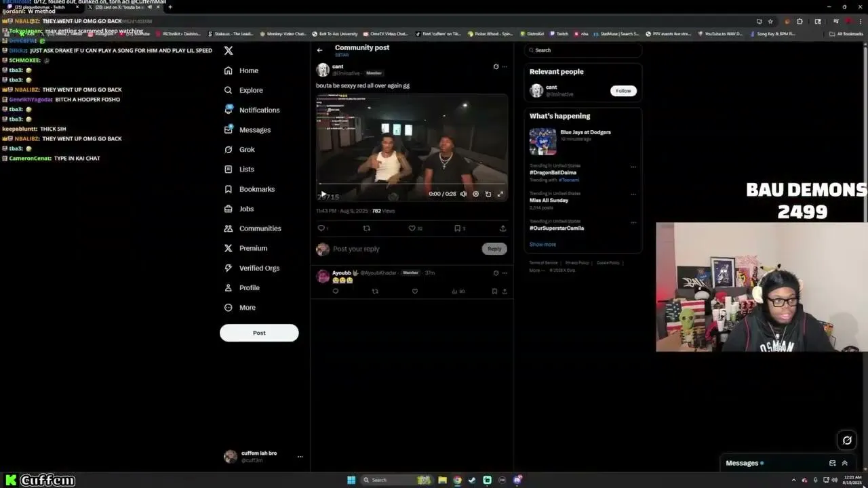Show hidden system tray icons

pos(794,481)
